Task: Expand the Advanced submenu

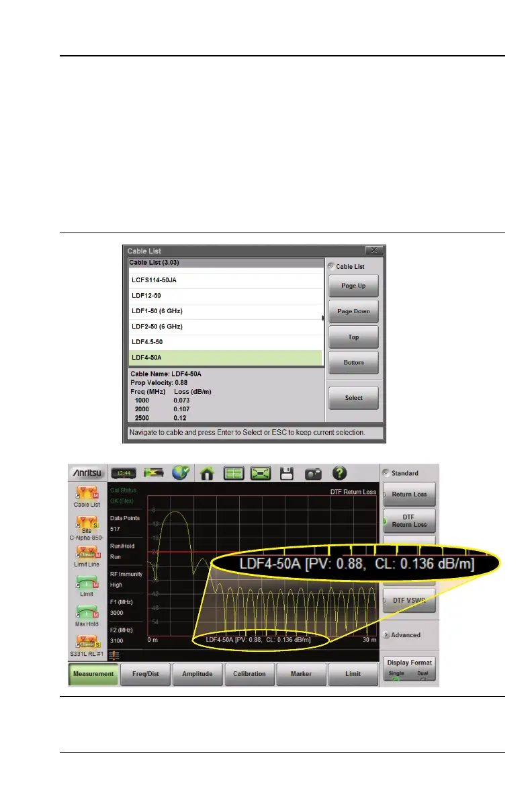Action: pyautogui.click(x=402, y=635)
